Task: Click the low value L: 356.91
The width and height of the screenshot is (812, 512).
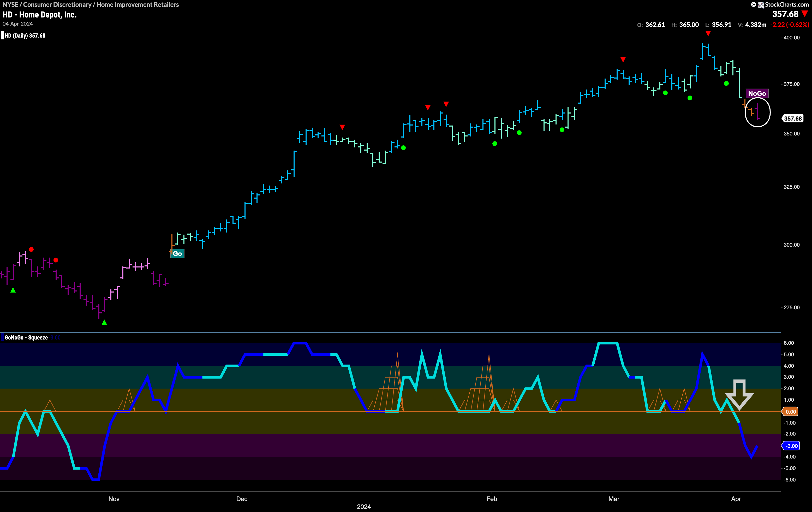Action: coord(718,25)
